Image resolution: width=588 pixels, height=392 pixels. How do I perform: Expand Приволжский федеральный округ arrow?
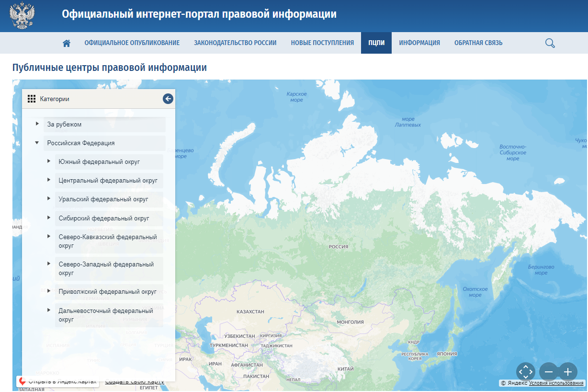point(49,291)
